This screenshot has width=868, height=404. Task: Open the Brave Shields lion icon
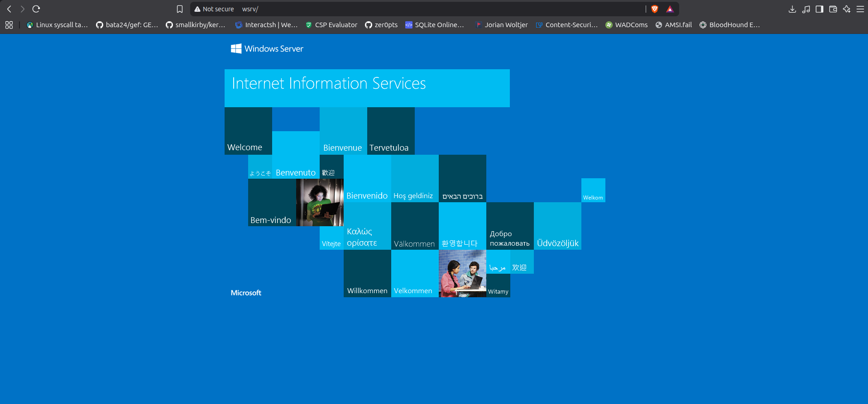655,9
